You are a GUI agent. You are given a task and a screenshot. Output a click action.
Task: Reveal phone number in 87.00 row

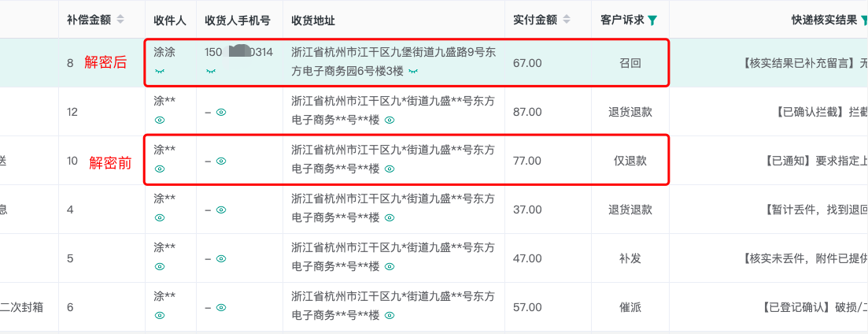(221, 112)
